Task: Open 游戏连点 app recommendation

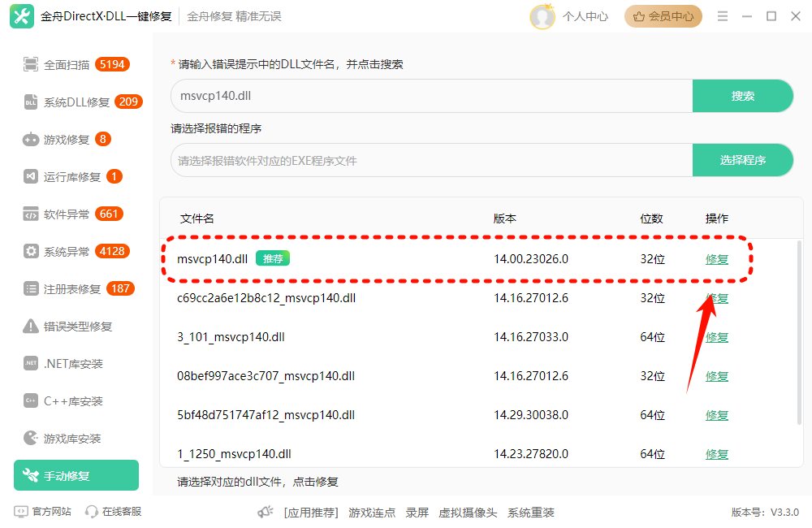Action: (x=372, y=513)
